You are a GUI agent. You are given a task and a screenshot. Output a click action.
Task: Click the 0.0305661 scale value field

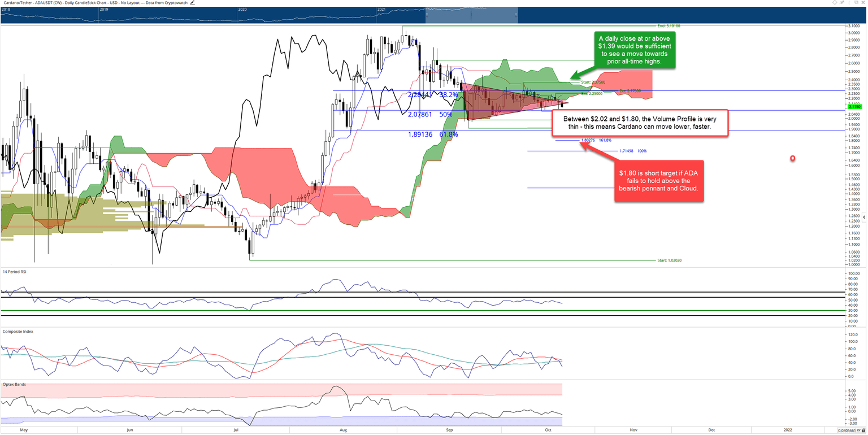point(847,430)
